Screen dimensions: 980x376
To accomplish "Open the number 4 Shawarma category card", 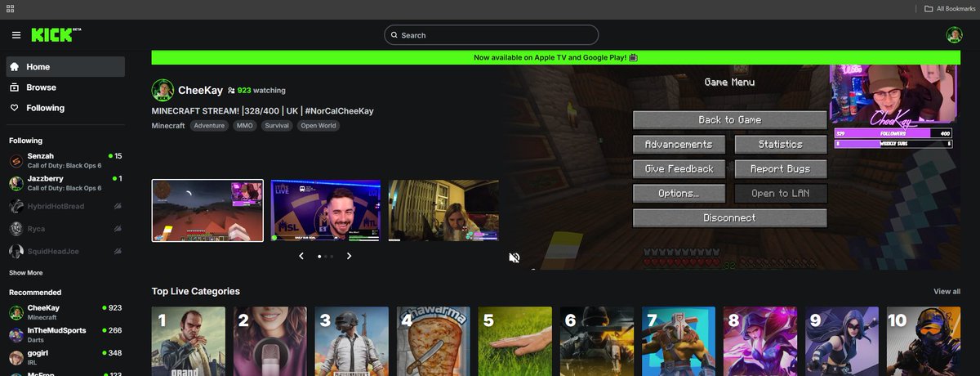I will tap(434, 342).
